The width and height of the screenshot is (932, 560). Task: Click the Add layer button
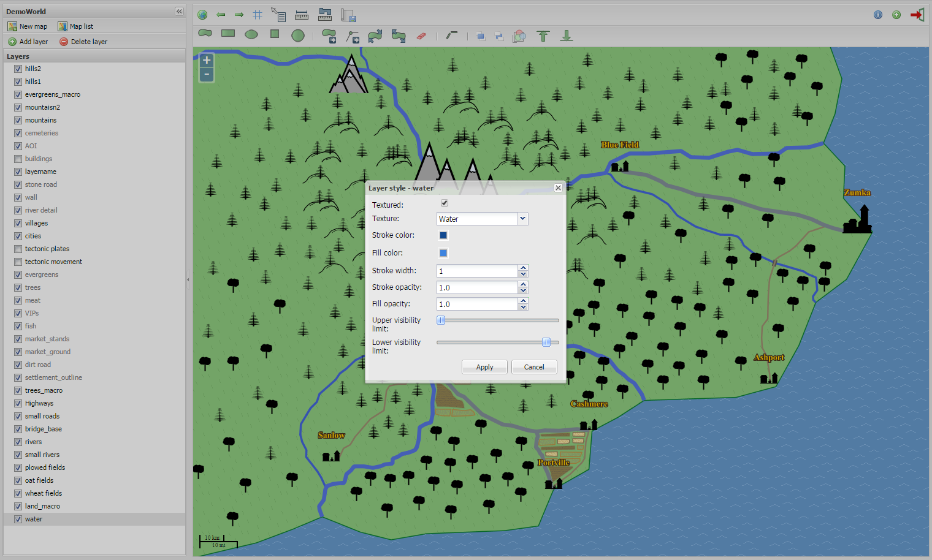[x=28, y=42]
